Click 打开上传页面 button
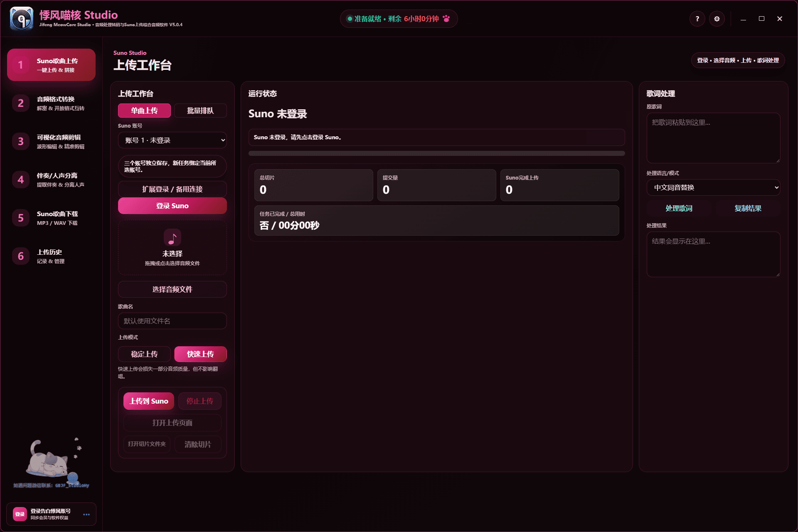The height and width of the screenshot is (532, 798). 172,423
